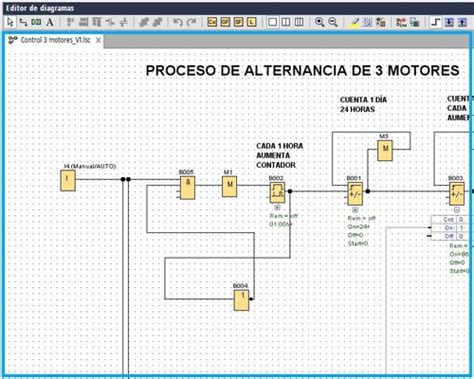
Task: Collapse parameter box under B003
Action: point(457,210)
